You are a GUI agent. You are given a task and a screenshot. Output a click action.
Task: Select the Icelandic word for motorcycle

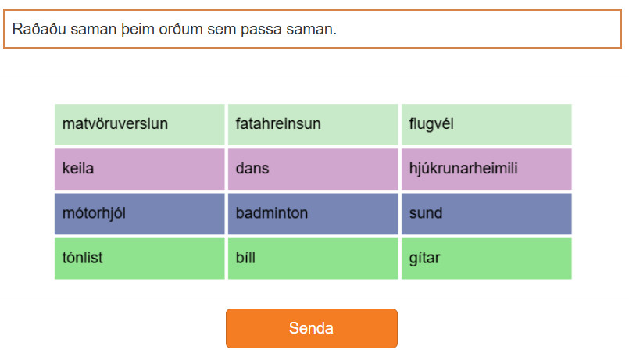[x=139, y=213]
